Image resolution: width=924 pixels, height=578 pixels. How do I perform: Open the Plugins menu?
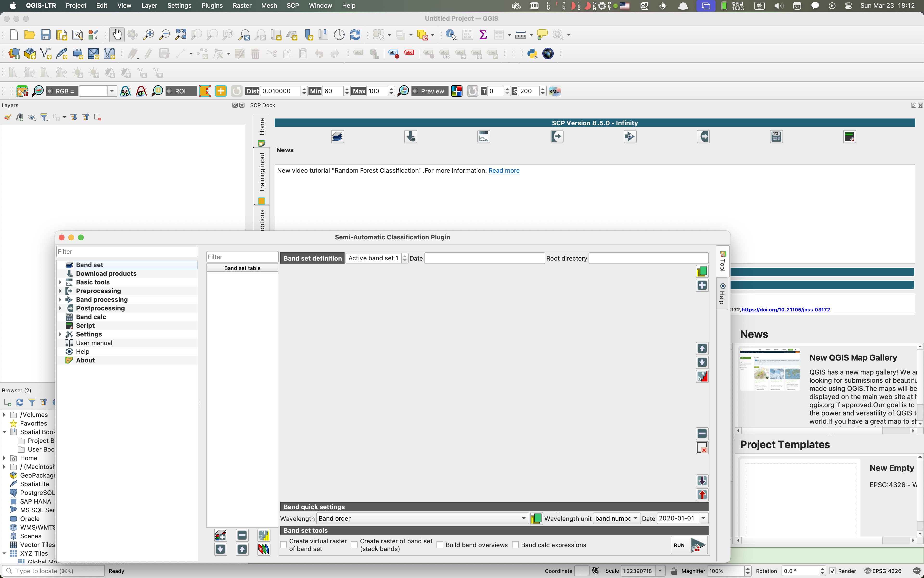212,5
